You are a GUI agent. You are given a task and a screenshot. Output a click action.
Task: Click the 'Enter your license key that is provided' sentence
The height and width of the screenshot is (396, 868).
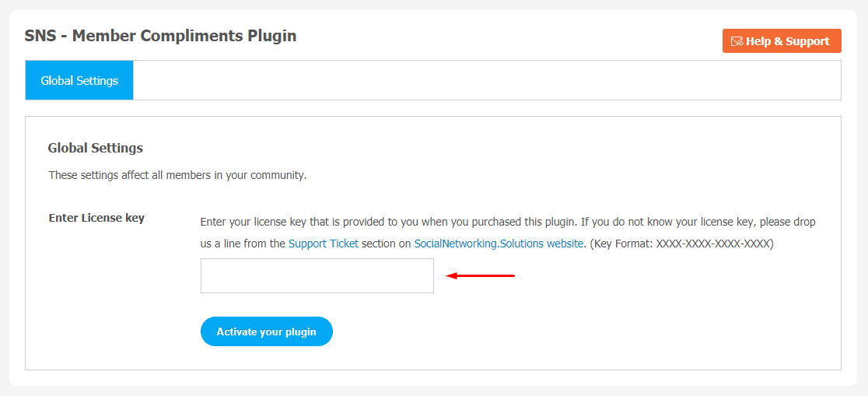pyautogui.click(x=389, y=222)
